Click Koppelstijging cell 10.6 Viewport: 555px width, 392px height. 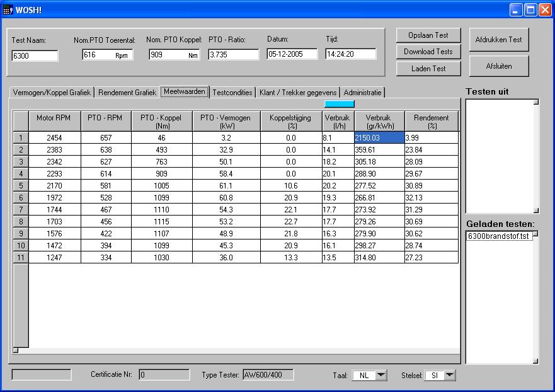[x=291, y=185]
